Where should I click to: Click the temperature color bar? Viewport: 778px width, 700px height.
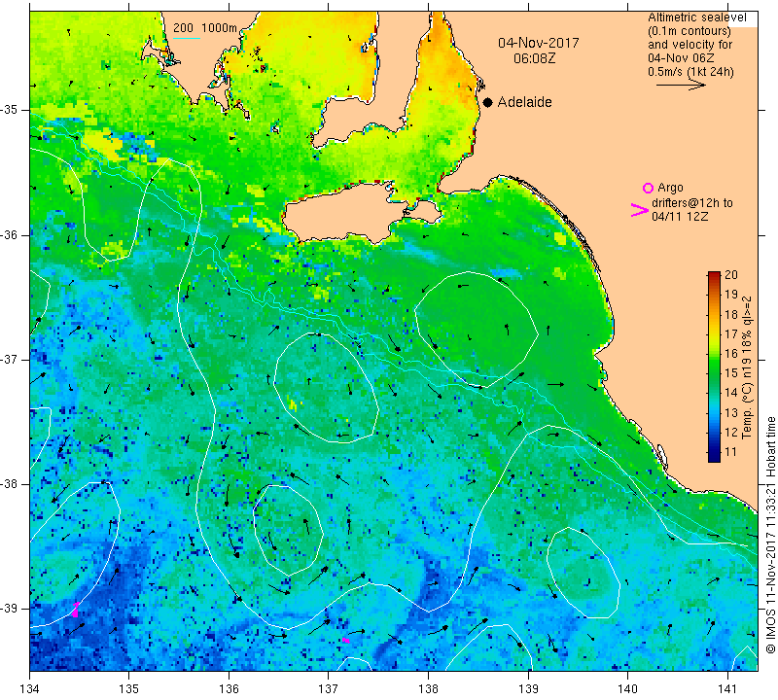[714, 367]
